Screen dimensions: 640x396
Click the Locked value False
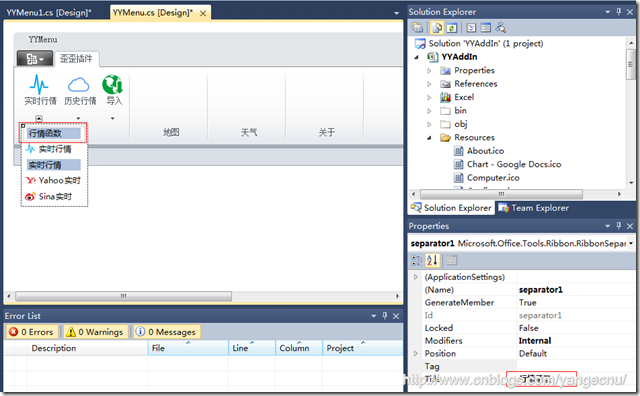(x=529, y=328)
